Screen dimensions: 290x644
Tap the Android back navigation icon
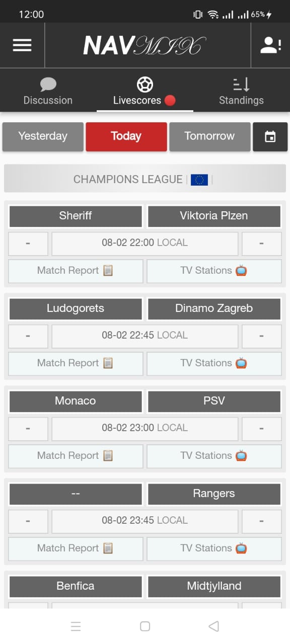[213, 626]
